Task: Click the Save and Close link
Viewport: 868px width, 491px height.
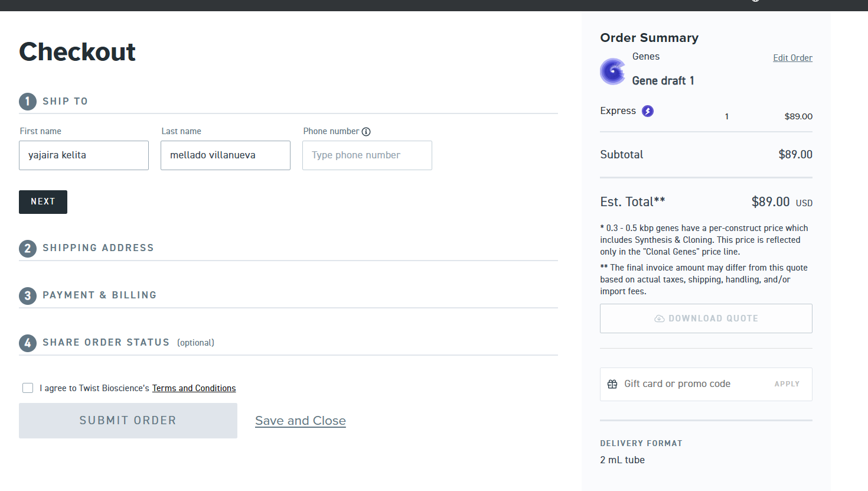Action: (x=300, y=421)
